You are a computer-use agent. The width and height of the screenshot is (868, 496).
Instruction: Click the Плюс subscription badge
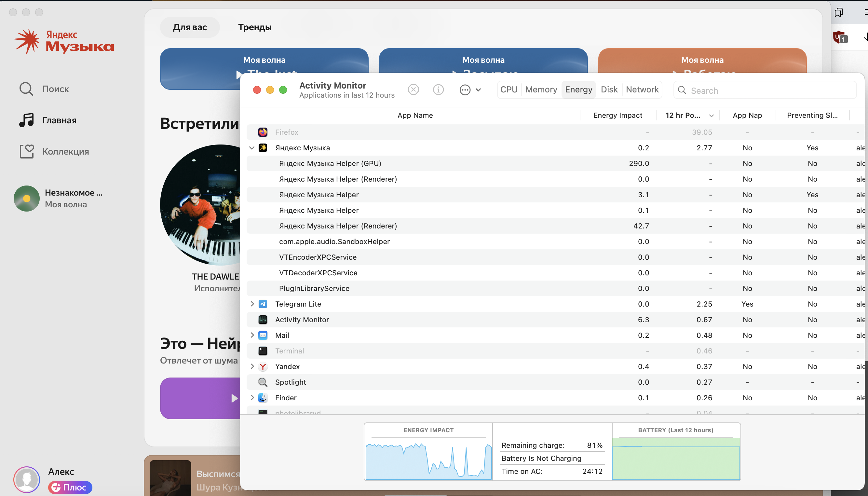pos(70,488)
